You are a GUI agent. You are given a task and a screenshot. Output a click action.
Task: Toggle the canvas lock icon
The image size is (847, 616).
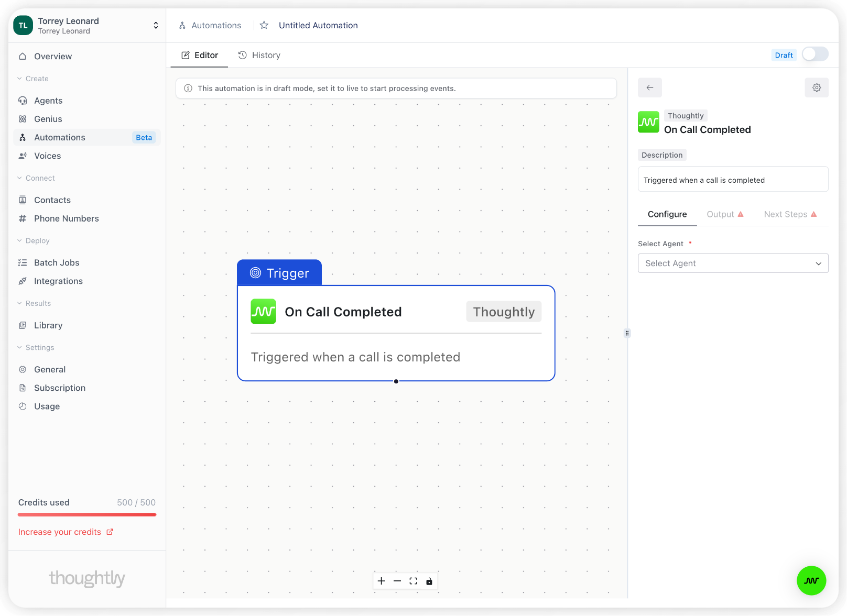tap(429, 581)
